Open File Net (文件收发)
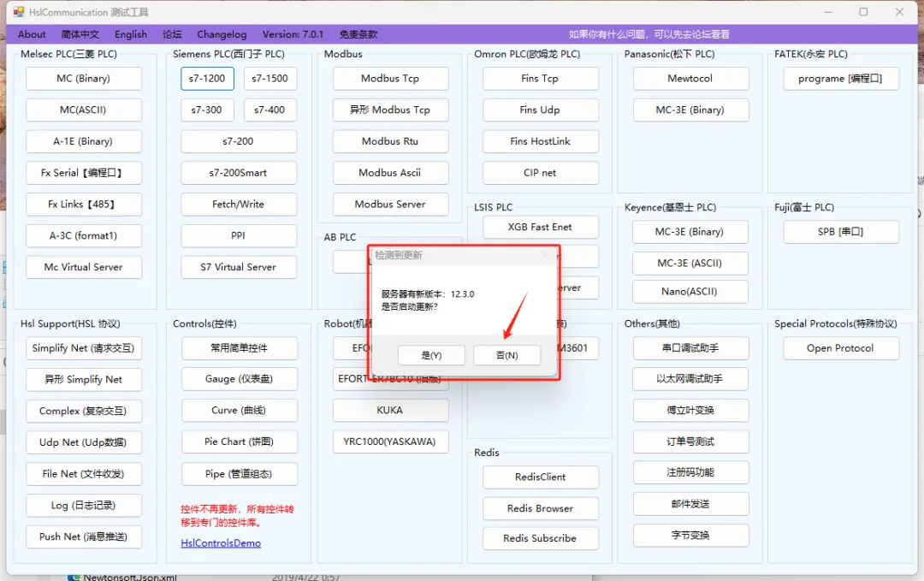The height and width of the screenshot is (581, 924). (x=84, y=474)
